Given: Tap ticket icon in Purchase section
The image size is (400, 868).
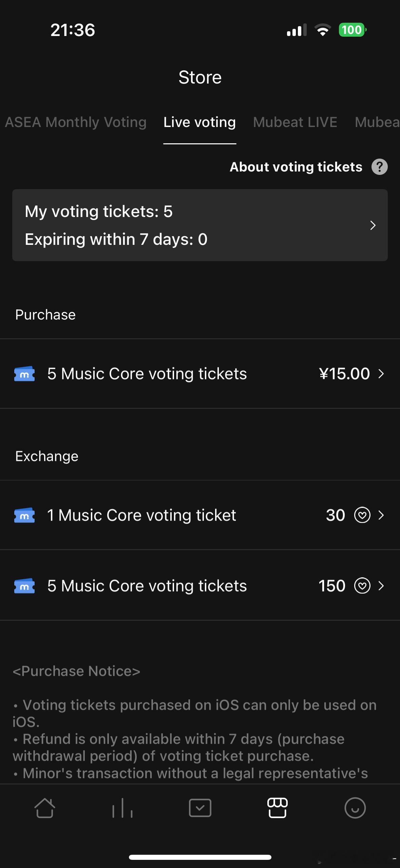Looking at the screenshot, I should coord(24,374).
